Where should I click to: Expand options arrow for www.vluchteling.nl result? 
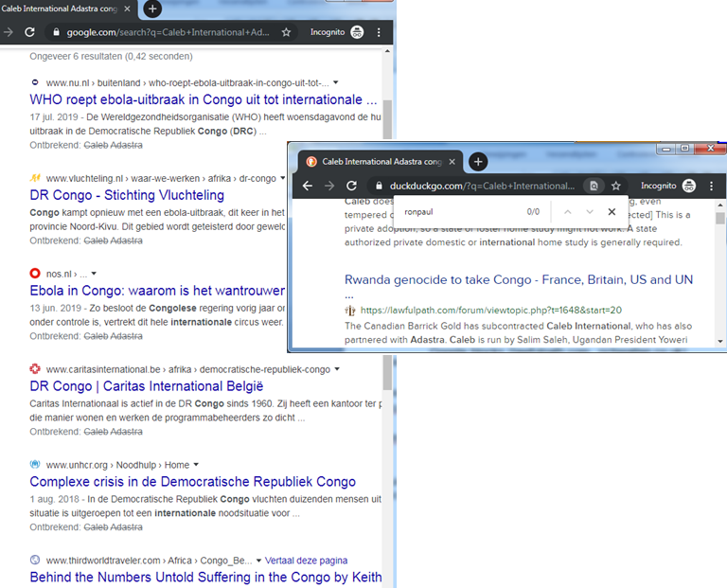pos(282,178)
